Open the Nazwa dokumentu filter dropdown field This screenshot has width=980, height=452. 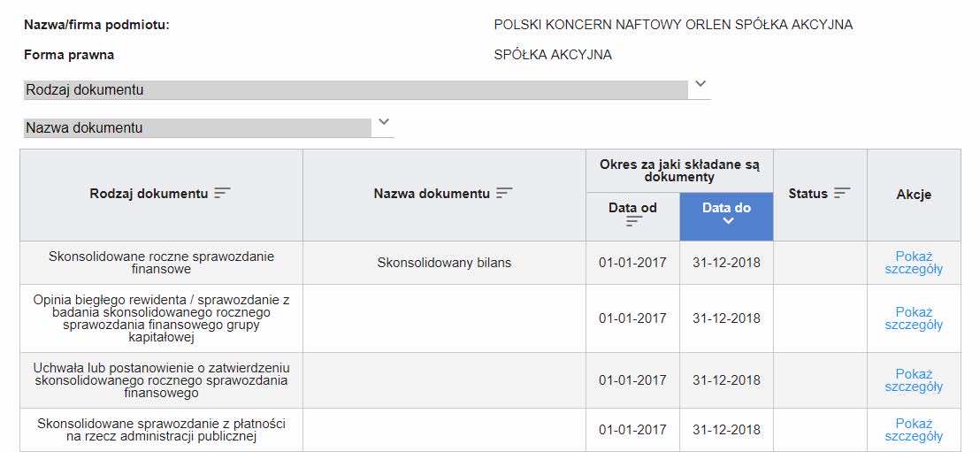pyautogui.click(x=197, y=127)
